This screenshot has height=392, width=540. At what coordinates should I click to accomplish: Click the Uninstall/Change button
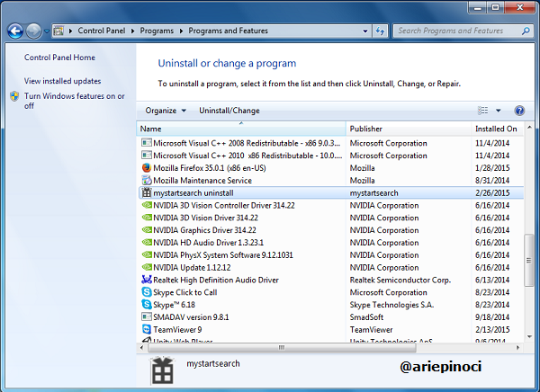click(x=229, y=111)
